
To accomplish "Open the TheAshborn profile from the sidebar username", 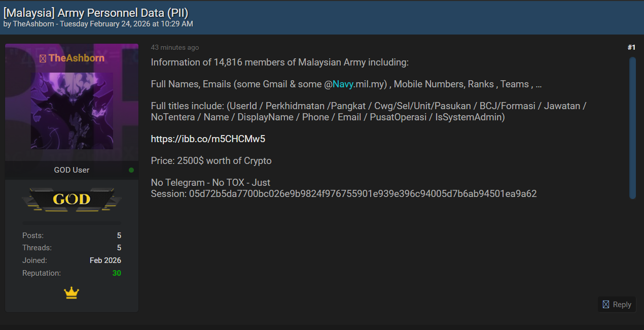I will click(76, 58).
